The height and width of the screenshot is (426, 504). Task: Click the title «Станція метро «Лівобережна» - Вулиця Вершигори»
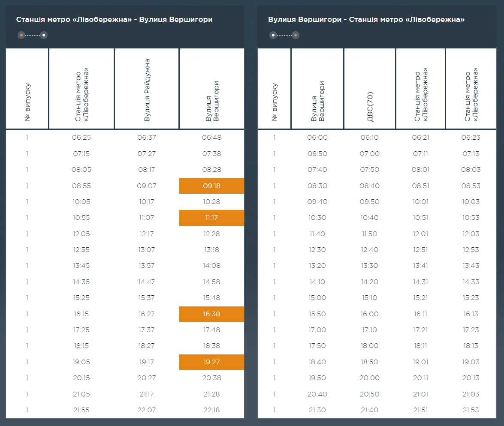click(114, 20)
